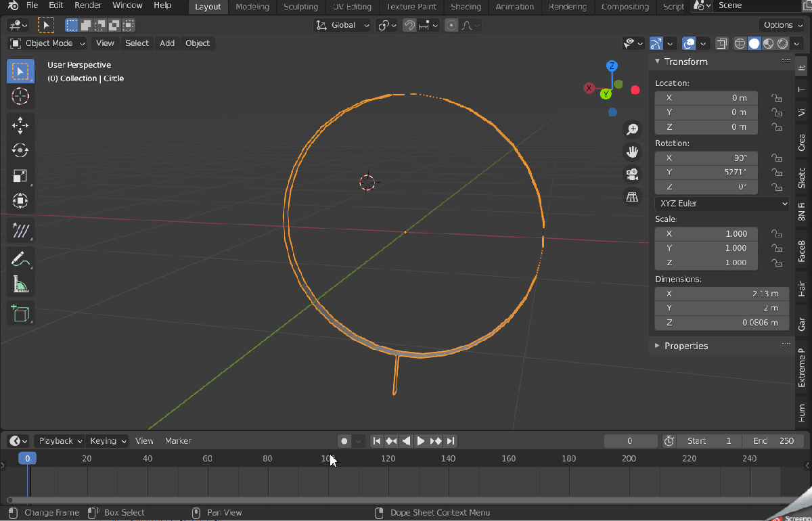Viewport: 812px width, 521px height.
Task: Jump to next keyframe
Action: (x=436, y=441)
